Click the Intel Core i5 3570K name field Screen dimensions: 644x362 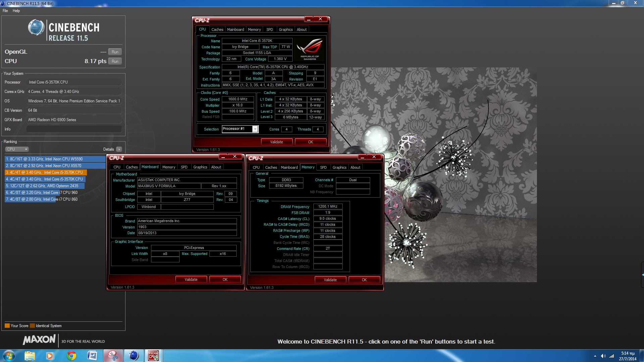pos(257,41)
